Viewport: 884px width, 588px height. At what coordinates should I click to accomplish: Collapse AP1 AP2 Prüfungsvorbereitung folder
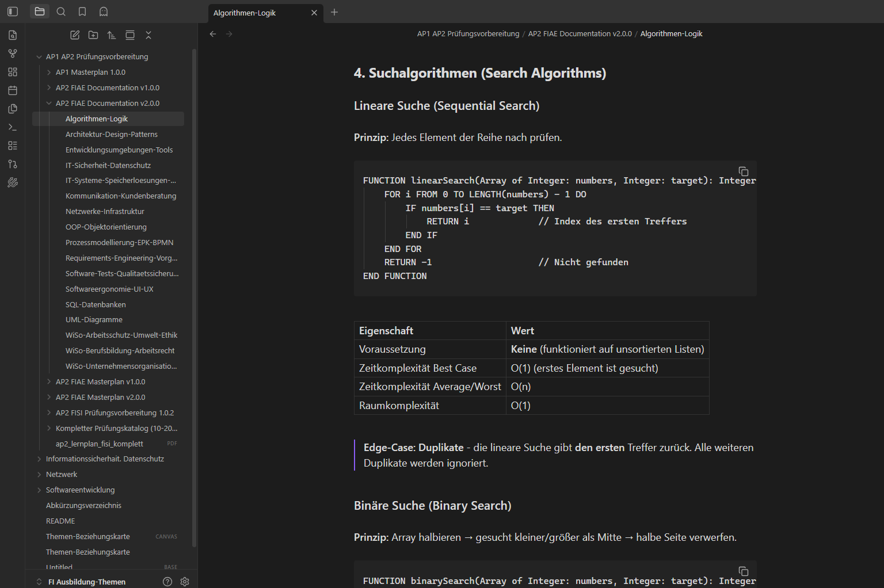[39, 56]
